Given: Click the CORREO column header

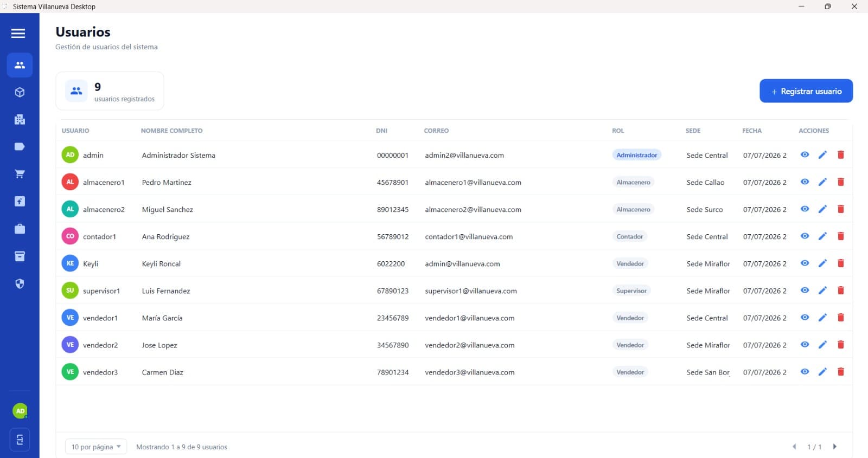Looking at the screenshot, I should click(x=436, y=131).
